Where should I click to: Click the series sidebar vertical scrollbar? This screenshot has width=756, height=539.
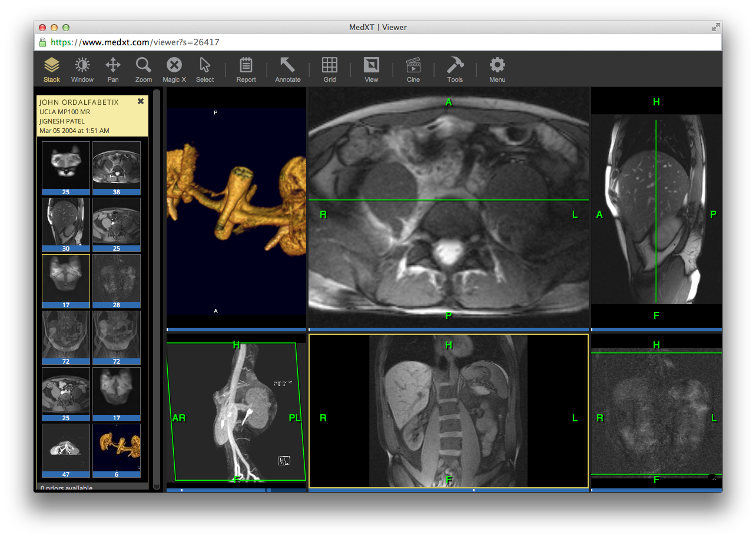[157, 288]
